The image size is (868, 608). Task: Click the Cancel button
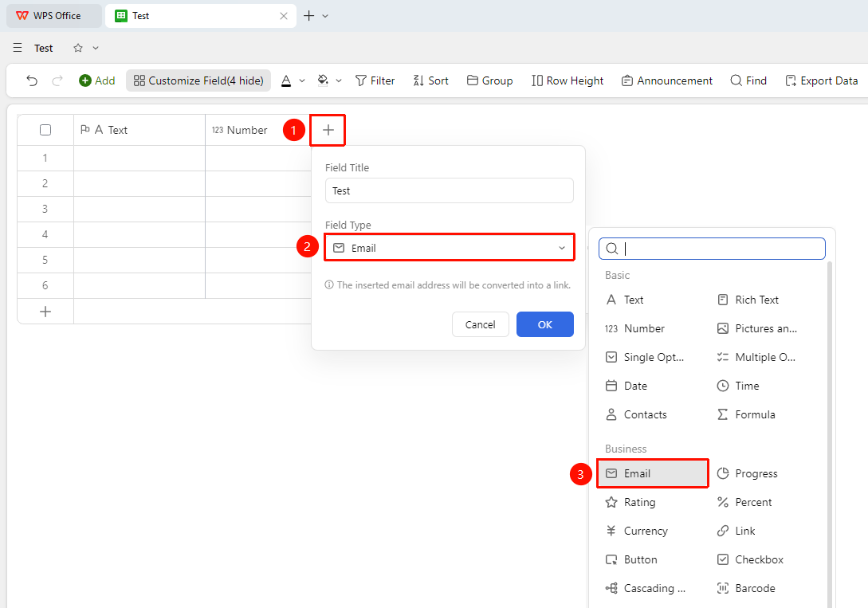[x=481, y=325]
